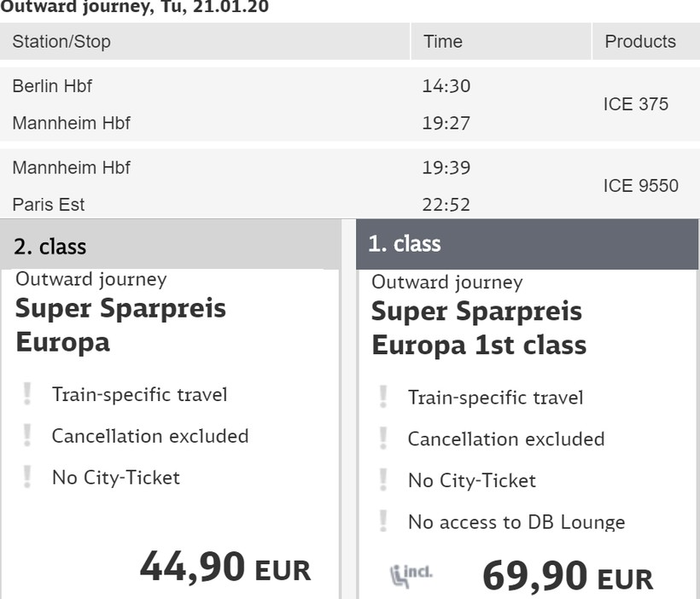Screen dimensions: 700x599
Task: Click exclamation icon beside 1st class Train-specific travel
Action: click(383, 397)
